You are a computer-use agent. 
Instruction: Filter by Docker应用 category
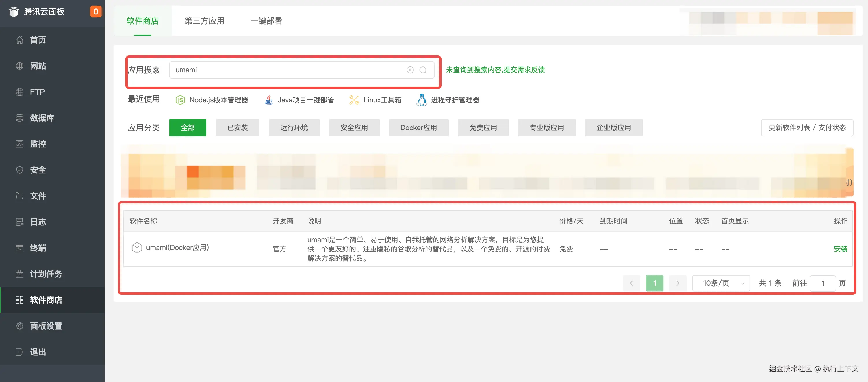pyautogui.click(x=418, y=128)
